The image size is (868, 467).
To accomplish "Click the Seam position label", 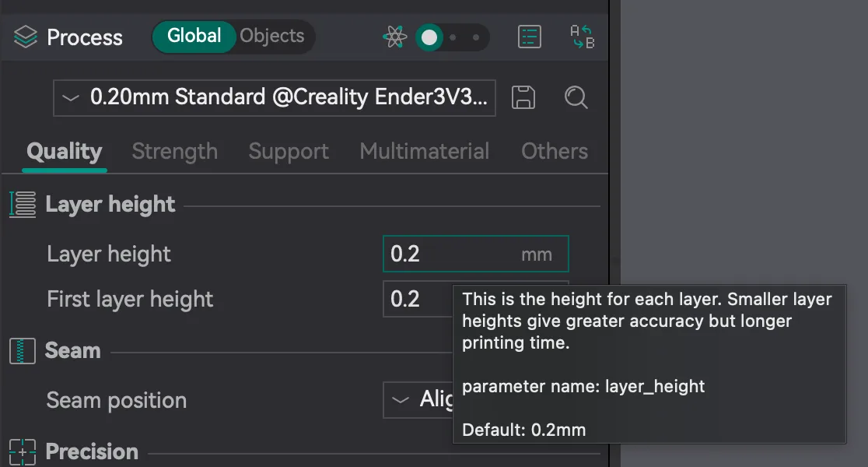I will (116, 401).
